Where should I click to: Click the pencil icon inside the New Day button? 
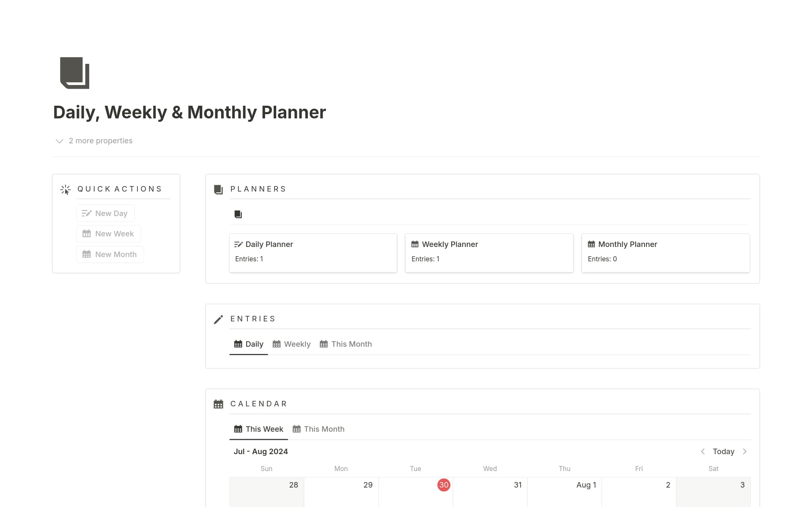[x=87, y=213]
